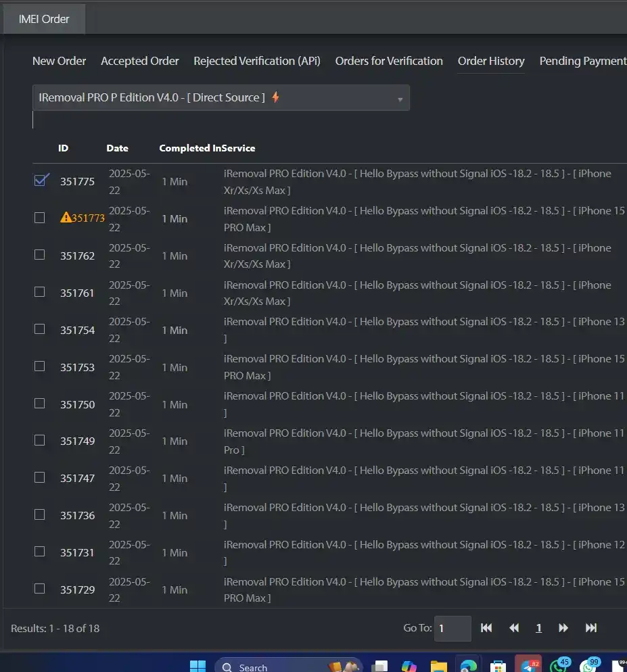Screen dimensions: 627x672
Task: Jump to the first page of results
Action: [486, 628]
